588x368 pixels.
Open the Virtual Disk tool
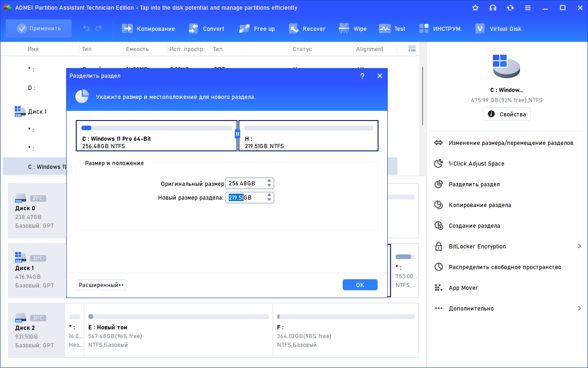480,29
